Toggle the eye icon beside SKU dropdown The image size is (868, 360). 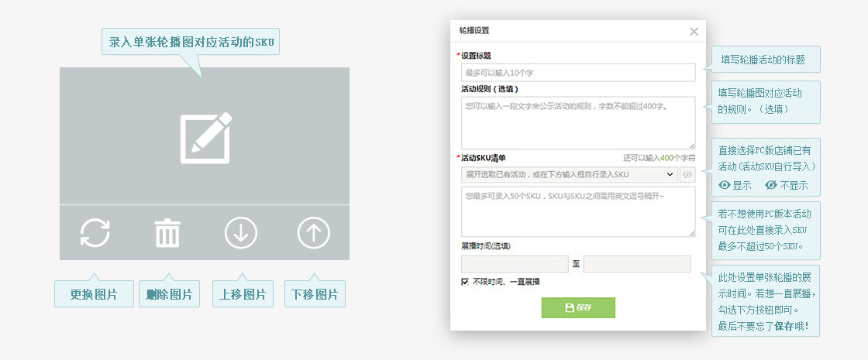tap(687, 175)
